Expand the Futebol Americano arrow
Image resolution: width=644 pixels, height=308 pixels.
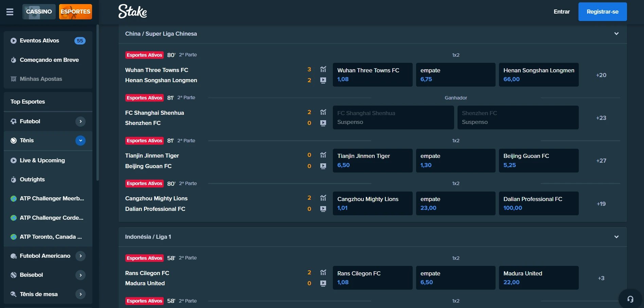coord(80,256)
